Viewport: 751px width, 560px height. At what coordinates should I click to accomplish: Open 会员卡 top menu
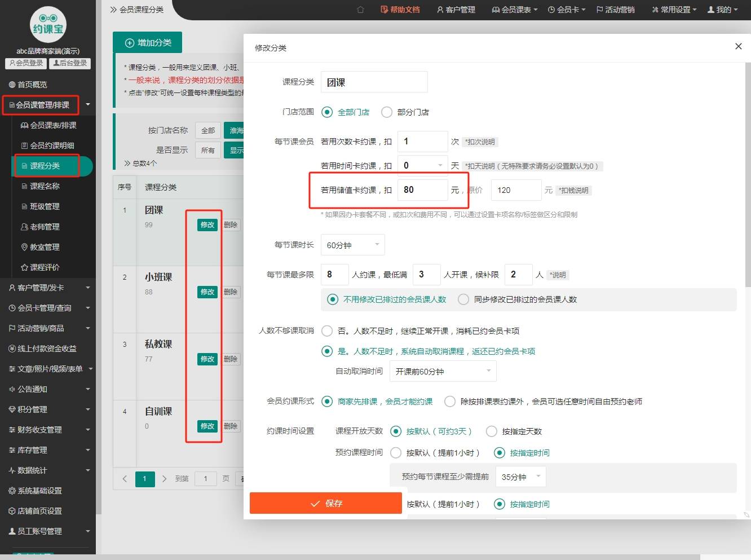[x=567, y=10]
